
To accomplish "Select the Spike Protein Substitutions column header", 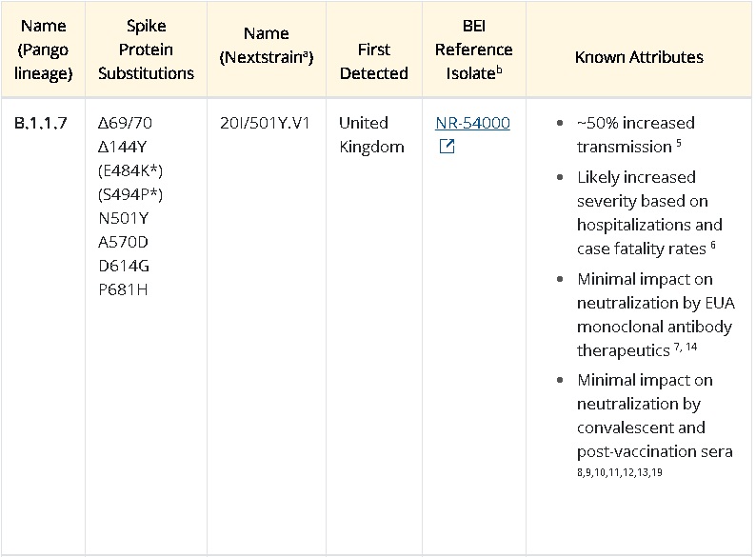I will pyautogui.click(x=146, y=50).
